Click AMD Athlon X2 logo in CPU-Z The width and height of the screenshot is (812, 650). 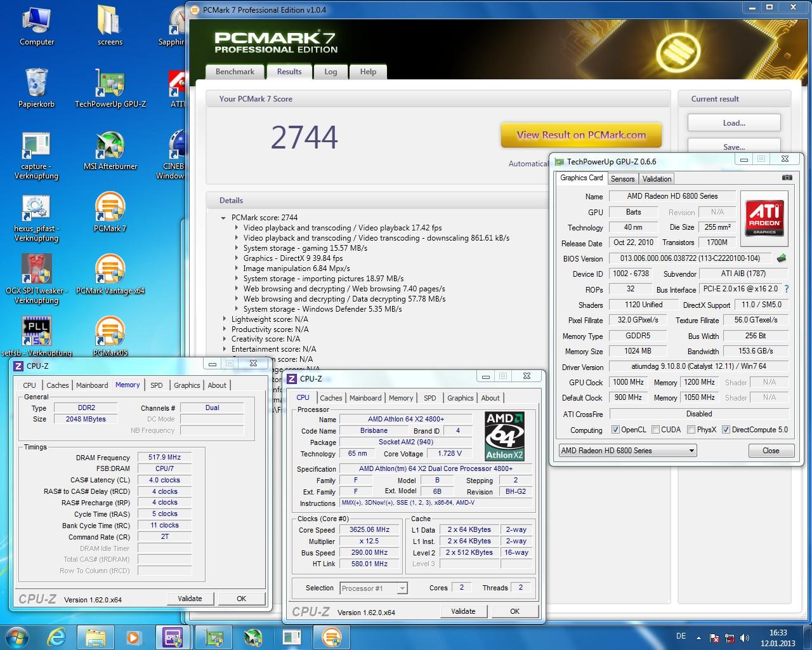[504, 436]
